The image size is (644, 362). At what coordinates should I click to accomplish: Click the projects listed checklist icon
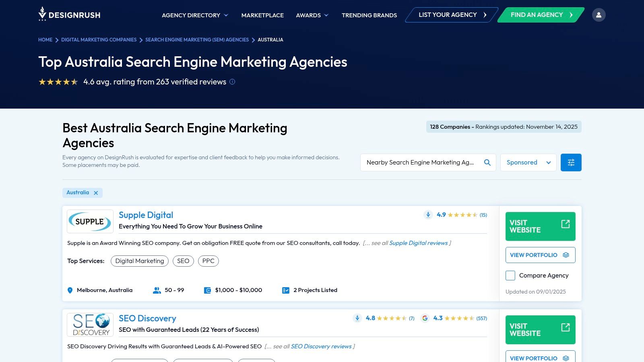pos(286,290)
